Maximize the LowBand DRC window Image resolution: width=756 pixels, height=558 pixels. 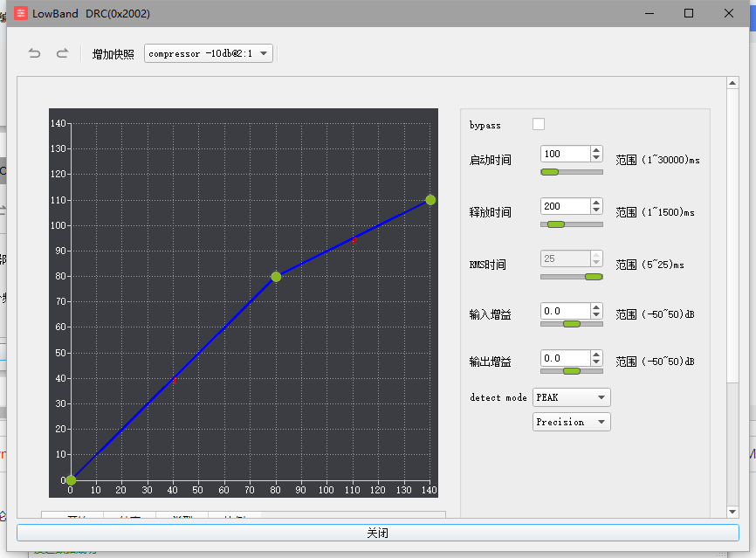point(689,13)
